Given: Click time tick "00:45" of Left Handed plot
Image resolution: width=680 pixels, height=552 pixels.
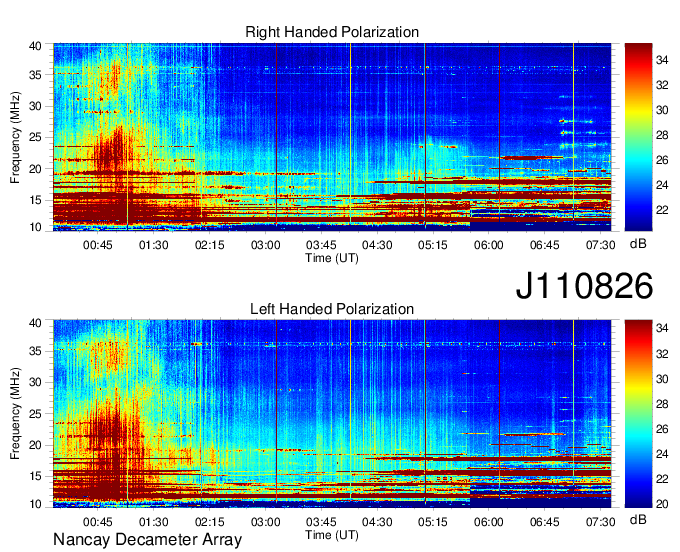Looking at the screenshot, I should [x=98, y=522].
